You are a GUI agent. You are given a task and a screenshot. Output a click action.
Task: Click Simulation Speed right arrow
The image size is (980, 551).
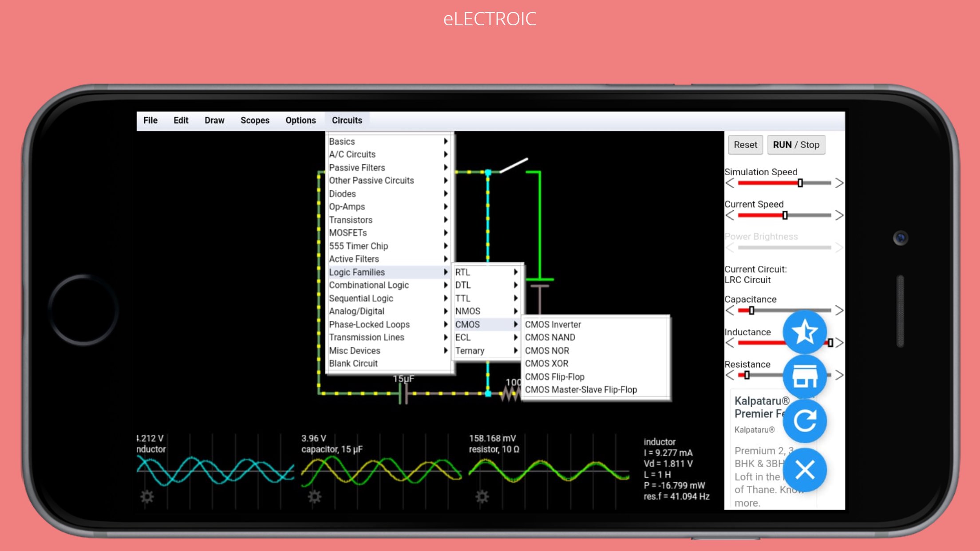point(838,183)
